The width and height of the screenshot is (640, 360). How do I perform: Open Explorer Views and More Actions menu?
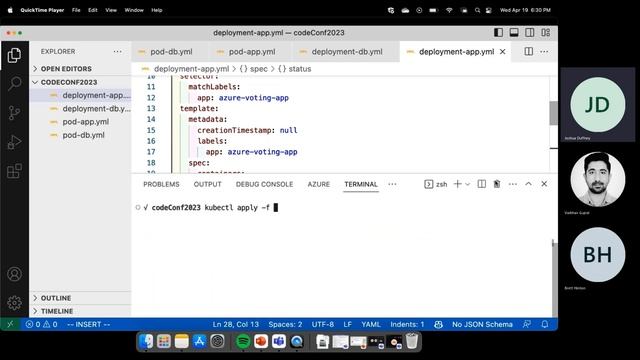(118, 51)
